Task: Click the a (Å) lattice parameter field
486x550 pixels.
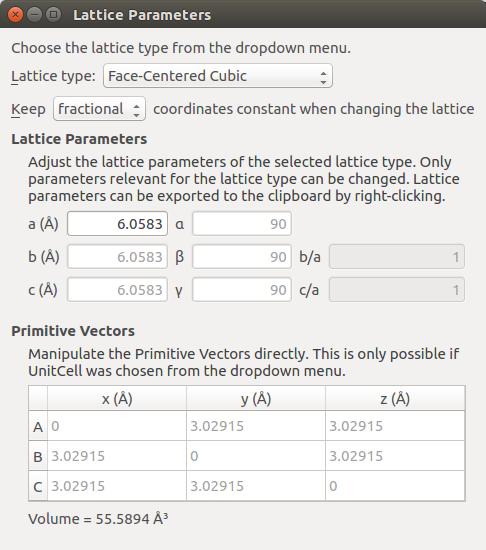Action: [117, 224]
